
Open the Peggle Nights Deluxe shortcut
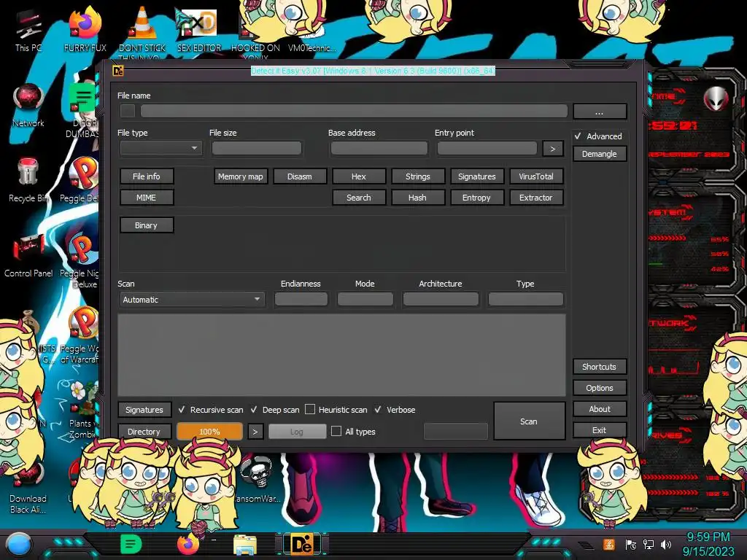click(x=80, y=261)
